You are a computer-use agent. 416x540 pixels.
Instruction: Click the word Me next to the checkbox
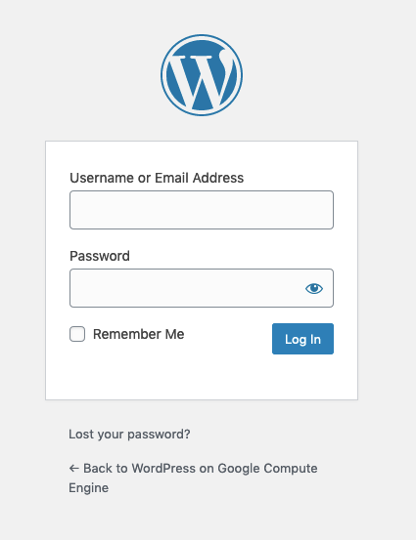pos(175,334)
